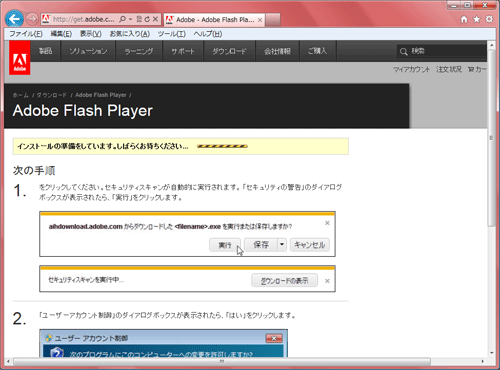Screen dimensions: 500x370
Task: Click the horizontal scrollbar right arrow
Action: [483, 361]
